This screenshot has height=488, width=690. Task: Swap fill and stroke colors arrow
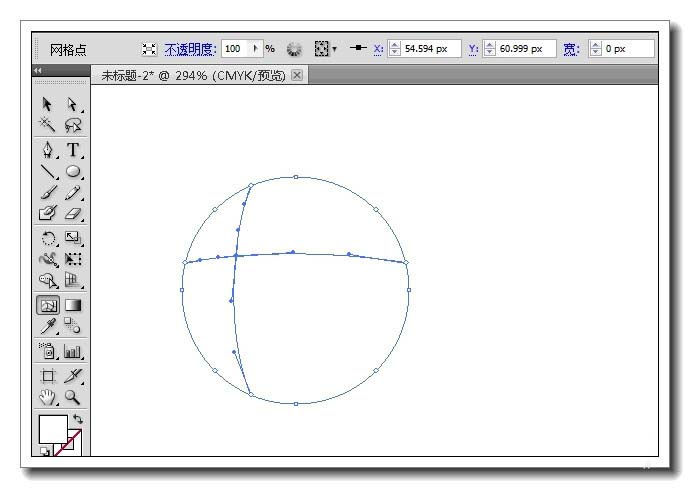point(77,418)
